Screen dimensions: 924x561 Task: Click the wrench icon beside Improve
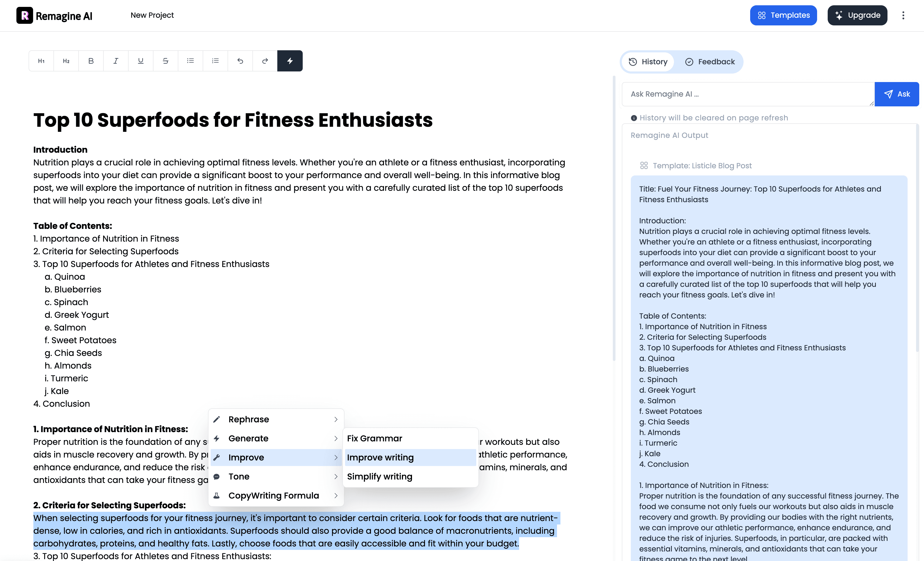[216, 458]
